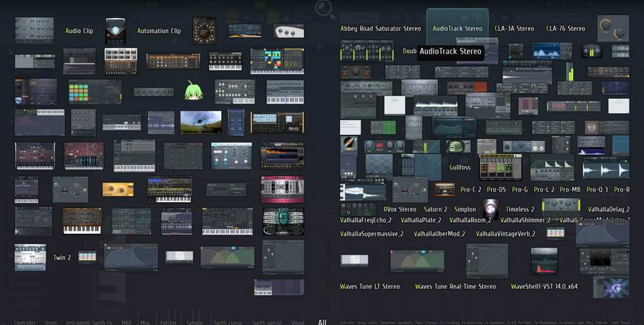Add the CLA-76 Stereo compressor
The image size is (644, 325).
(x=565, y=29)
